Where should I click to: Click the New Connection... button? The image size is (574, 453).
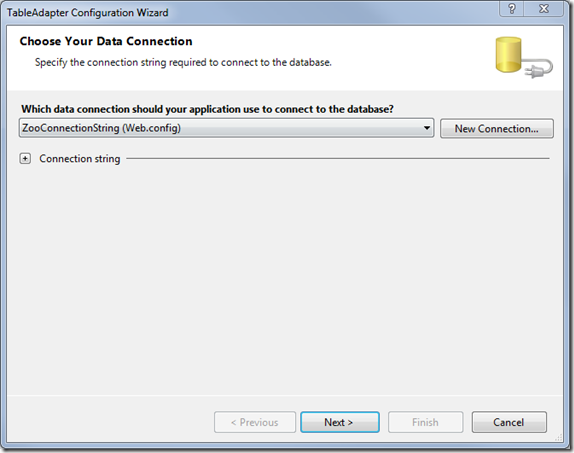[x=497, y=129]
